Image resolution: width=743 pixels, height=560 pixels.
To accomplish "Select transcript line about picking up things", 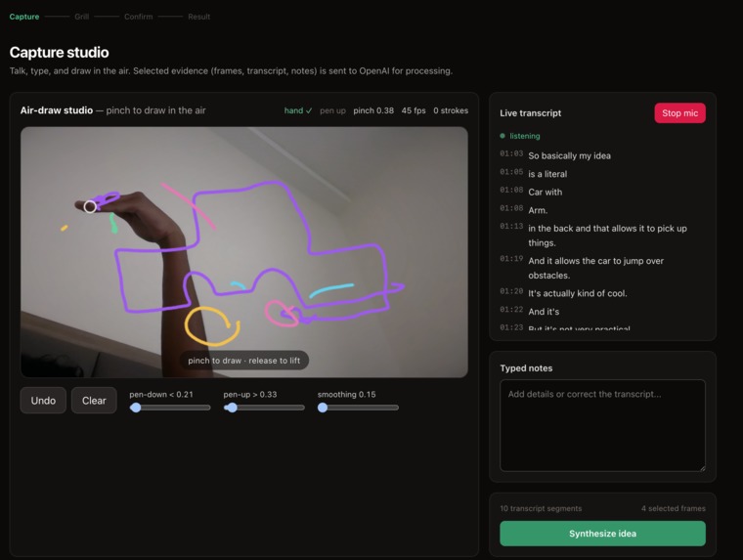I will tap(607, 236).
